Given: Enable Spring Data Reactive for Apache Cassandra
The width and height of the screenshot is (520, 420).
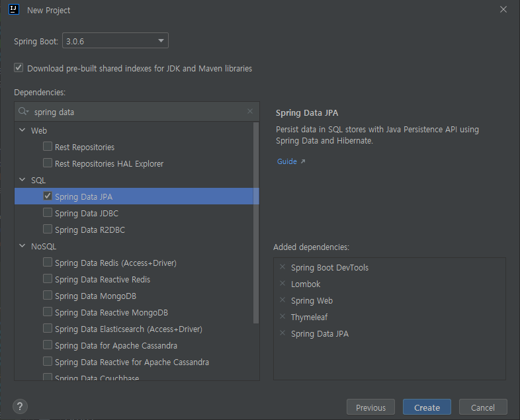Looking at the screenshot, I should click(x=48, y=361).
